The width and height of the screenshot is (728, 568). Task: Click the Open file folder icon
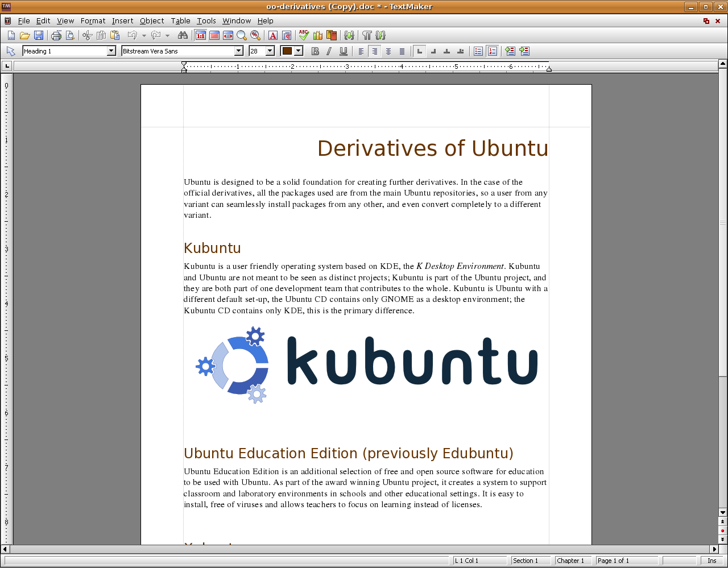pos(24,35)
